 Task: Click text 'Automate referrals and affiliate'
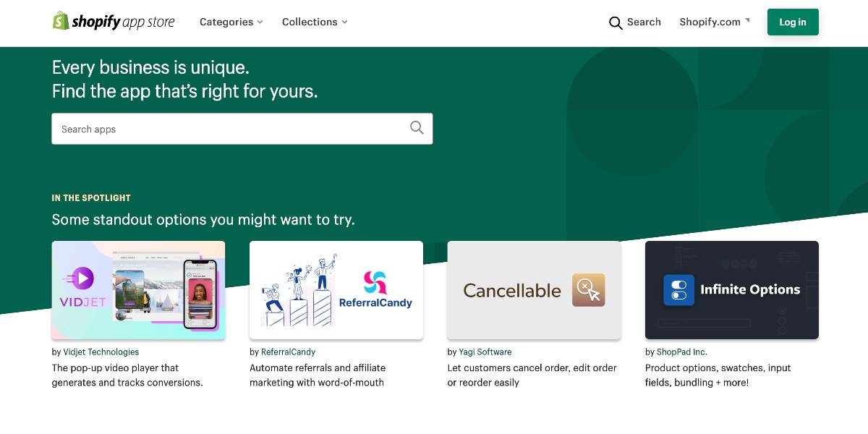coord(318,367)
